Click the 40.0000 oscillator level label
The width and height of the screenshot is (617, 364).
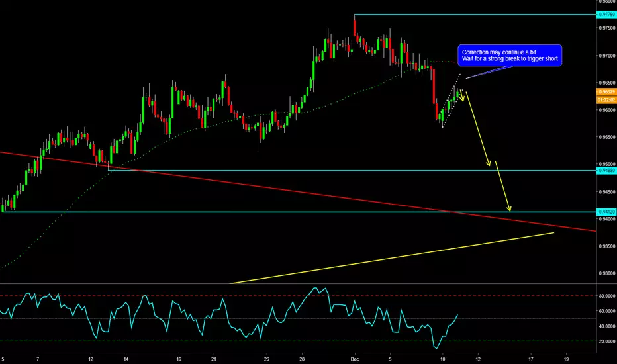[607, 327]
